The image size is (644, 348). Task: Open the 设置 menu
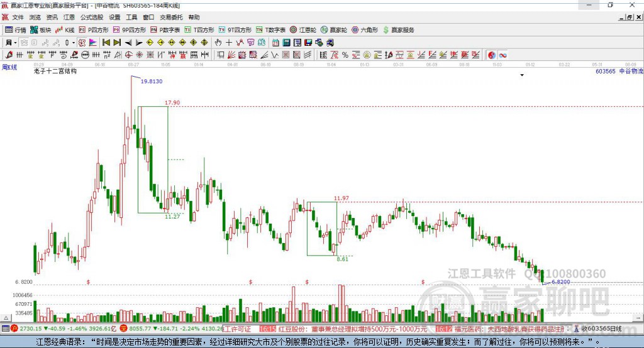click(114, 17)
